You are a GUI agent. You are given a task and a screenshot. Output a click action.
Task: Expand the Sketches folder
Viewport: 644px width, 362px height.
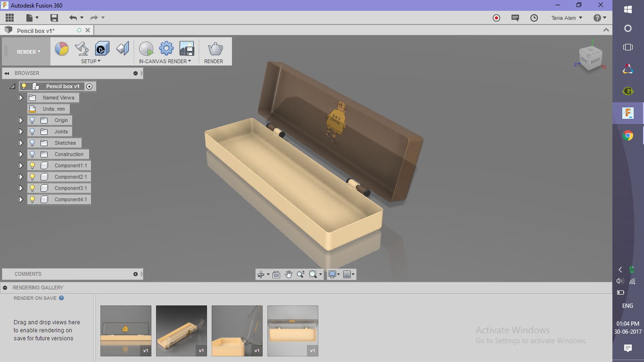pyautogui.click(x=21, y=143)
